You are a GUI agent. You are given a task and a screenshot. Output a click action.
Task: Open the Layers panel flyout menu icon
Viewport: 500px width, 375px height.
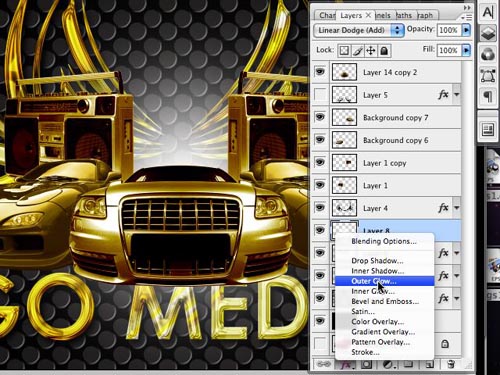[x=468, y=17]
